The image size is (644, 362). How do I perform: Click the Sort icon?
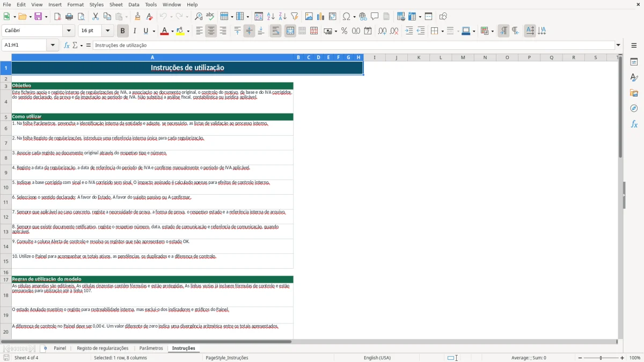pos(259,17)
